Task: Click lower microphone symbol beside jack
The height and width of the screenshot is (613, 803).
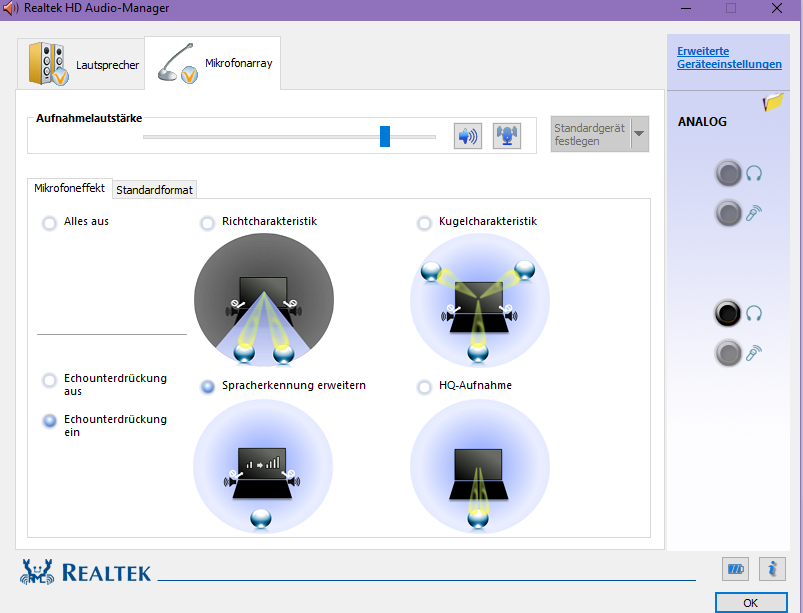Action: point(754,353)
